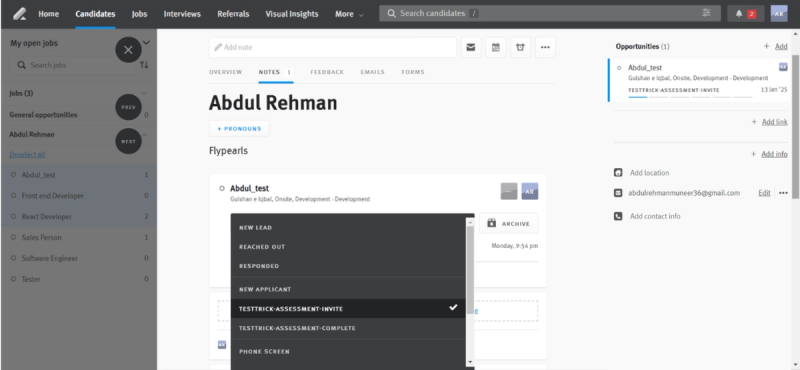
Task: Collapse the My open jobs chevron
Action: coord(146,43)
